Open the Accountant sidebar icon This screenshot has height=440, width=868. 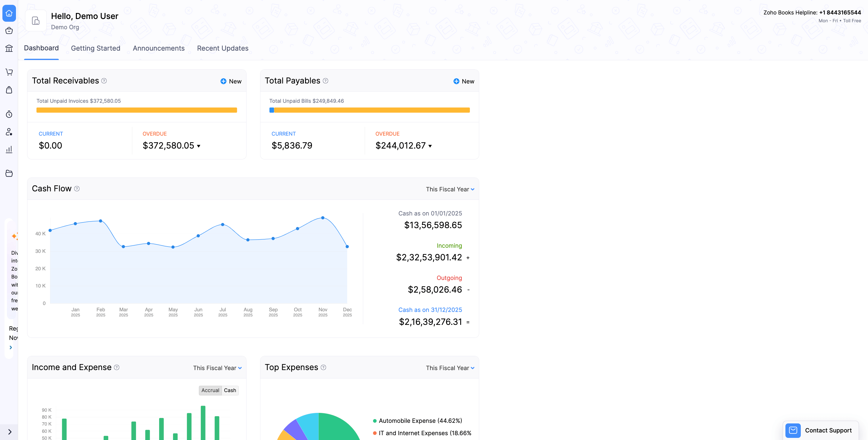[x=9, y=132]
